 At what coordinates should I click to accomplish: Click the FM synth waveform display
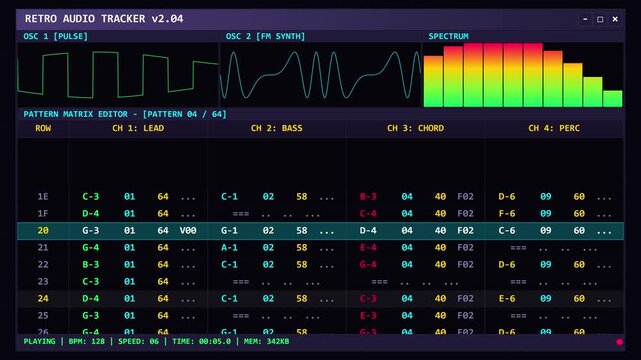coord(320,75)
